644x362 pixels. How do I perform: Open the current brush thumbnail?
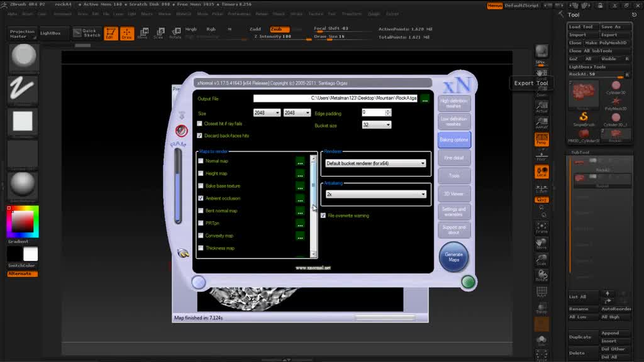tap(23, 57)
